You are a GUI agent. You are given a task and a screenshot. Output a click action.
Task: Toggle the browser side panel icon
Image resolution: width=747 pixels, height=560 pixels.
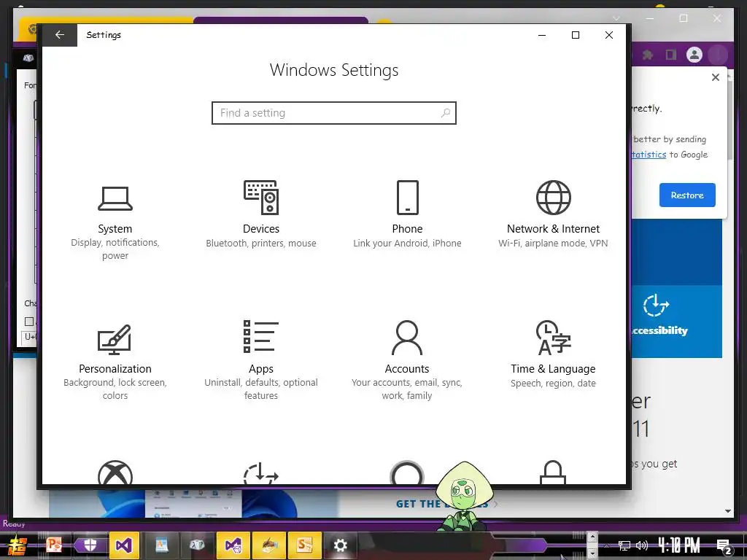click(x=671, y=55)
